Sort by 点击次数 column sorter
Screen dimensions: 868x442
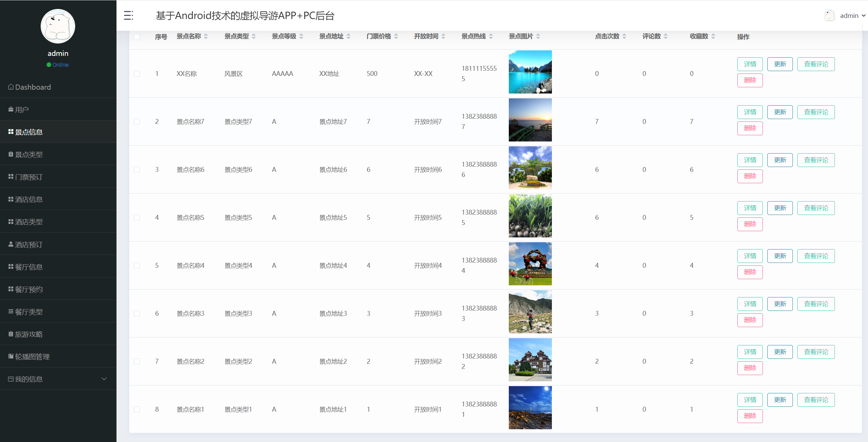(624, 36)
